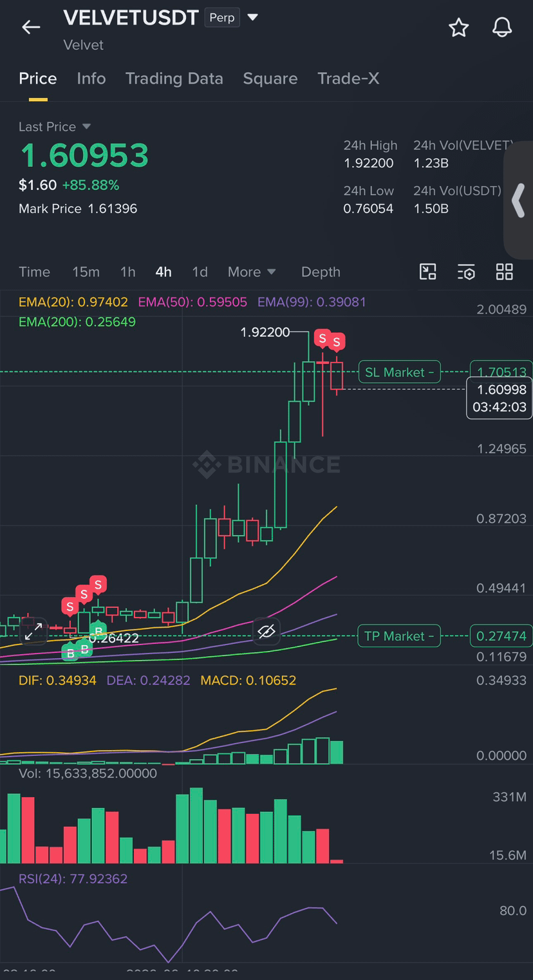The width and height of the screenshot is (533, 980).
Task: Click the 1.70513 stop-loss price tag
Action: (x=501, y=372)
